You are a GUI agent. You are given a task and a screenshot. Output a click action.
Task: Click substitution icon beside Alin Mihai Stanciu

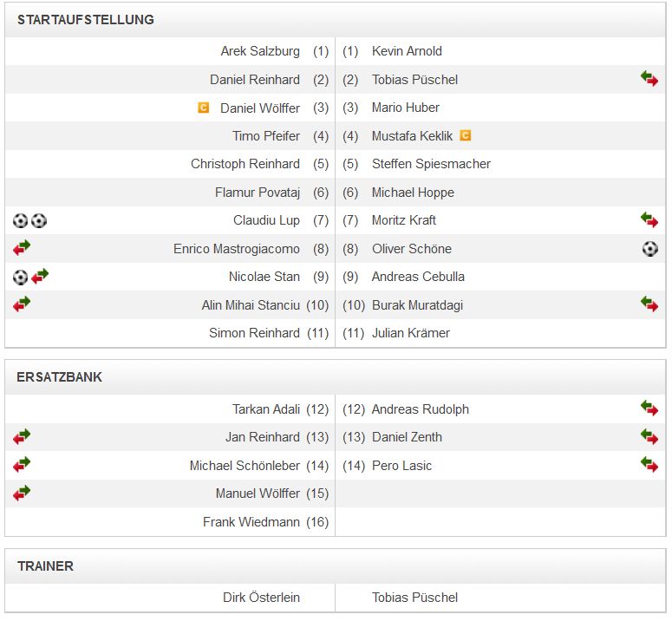click(x=22, y=304)
